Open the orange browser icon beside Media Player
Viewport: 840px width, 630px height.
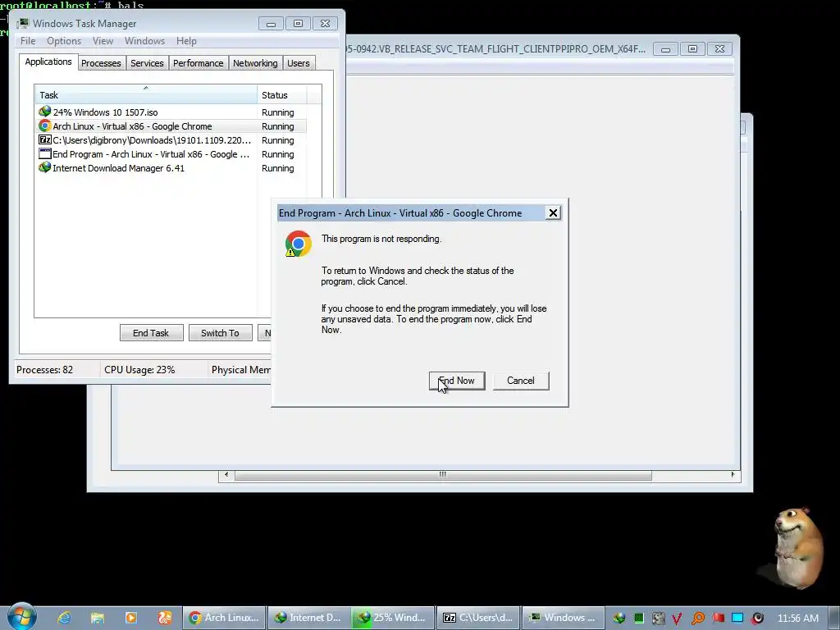pyautogui.click(x=164, y=618)
